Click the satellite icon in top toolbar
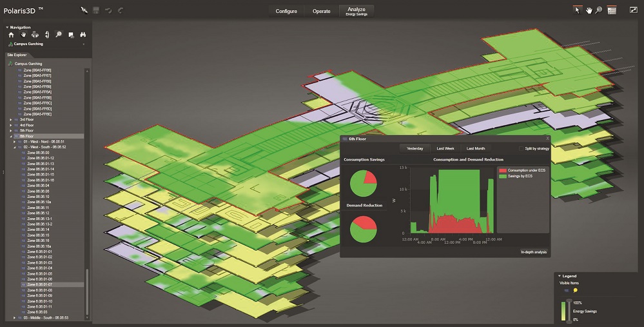 tap(84, 10)
